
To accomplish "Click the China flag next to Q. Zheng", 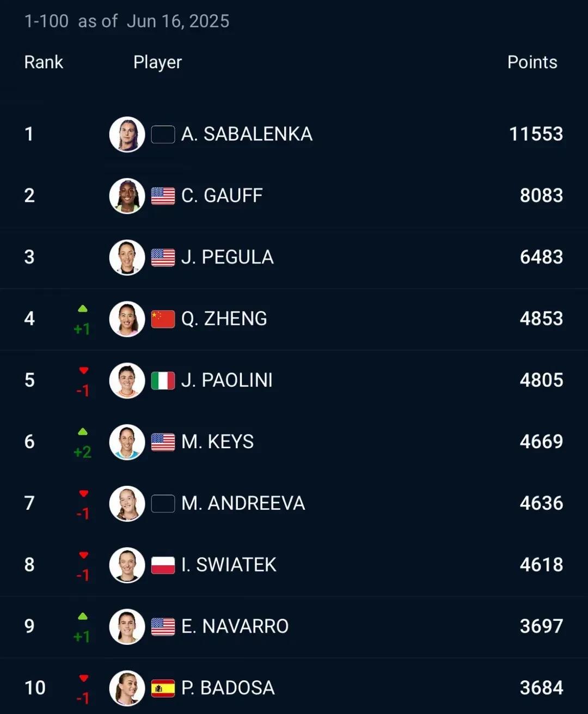I will [x=163, y=319].
